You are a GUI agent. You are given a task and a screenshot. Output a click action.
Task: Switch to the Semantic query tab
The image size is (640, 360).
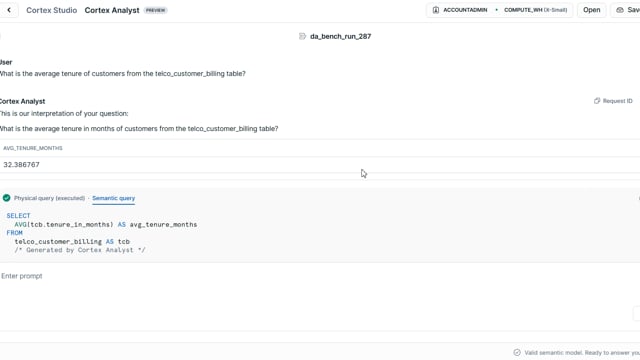(x=113, y=198)
